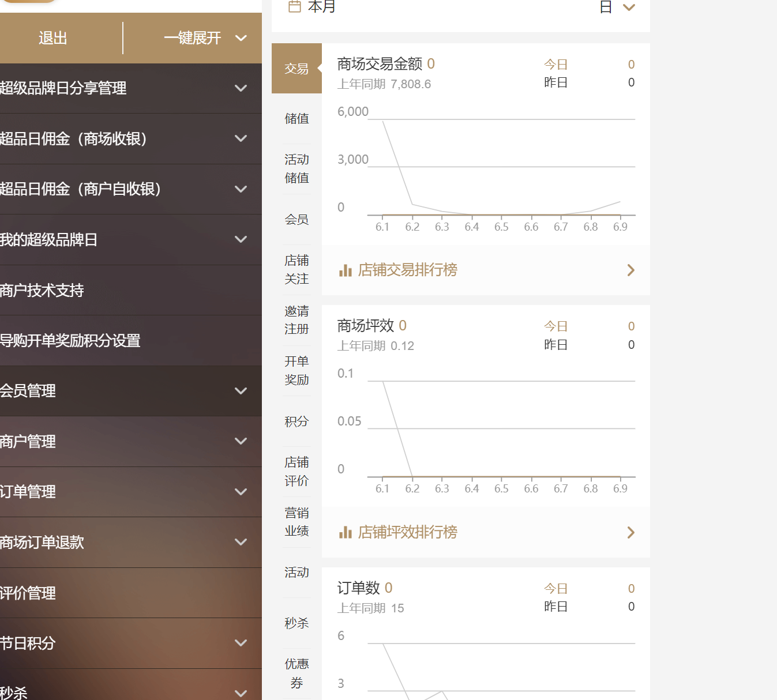Switch to 开单奖励 tab
777x700 pixels.
coord(296,371)
